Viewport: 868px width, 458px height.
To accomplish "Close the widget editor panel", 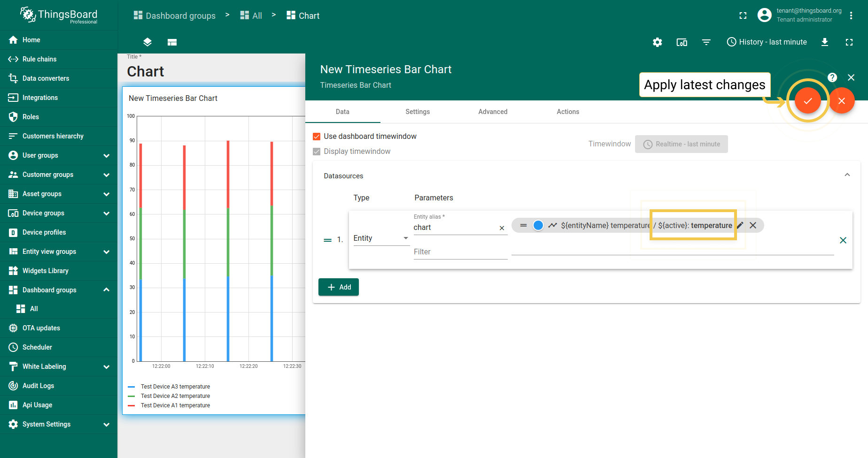I will click(x=851, y=77).
